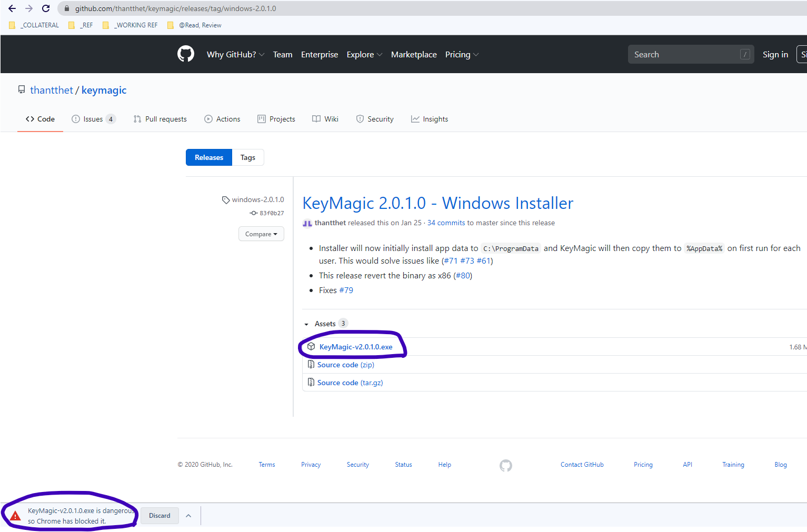Collapse the Assets section

click(307, 324)
